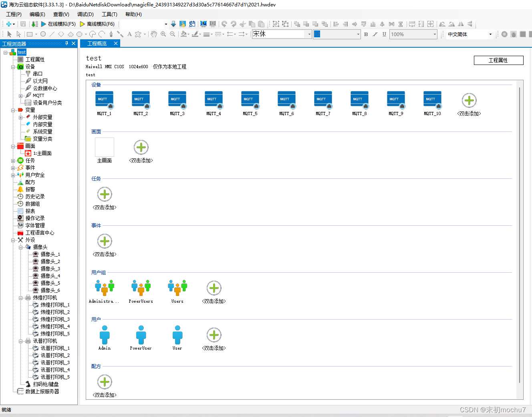Click the compile/download binary icon
The image size is (532, 417).
[34, 24]
